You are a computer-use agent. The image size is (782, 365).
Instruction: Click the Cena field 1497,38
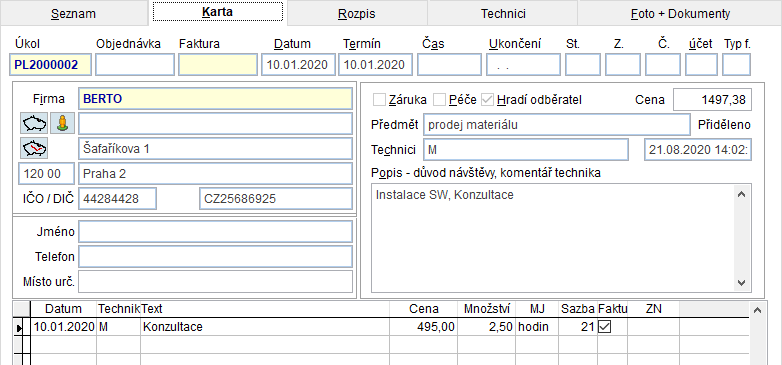click(x=712, y=100)
